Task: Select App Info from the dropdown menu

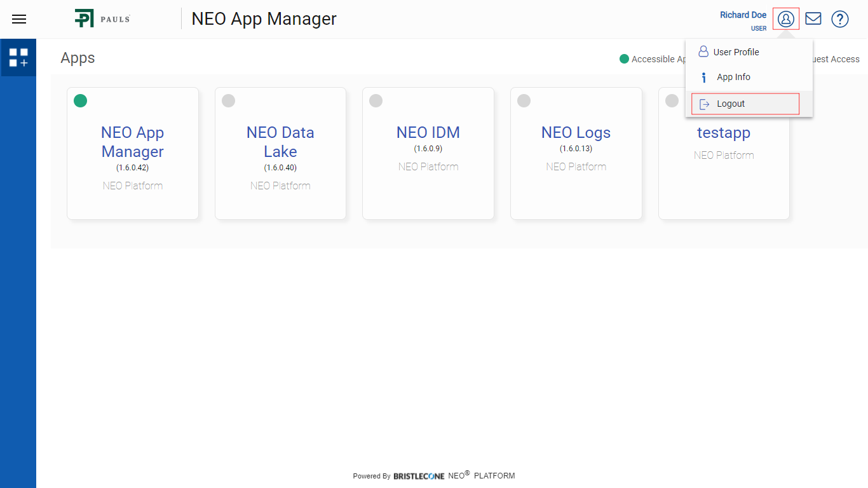Action: coord(749,78)
